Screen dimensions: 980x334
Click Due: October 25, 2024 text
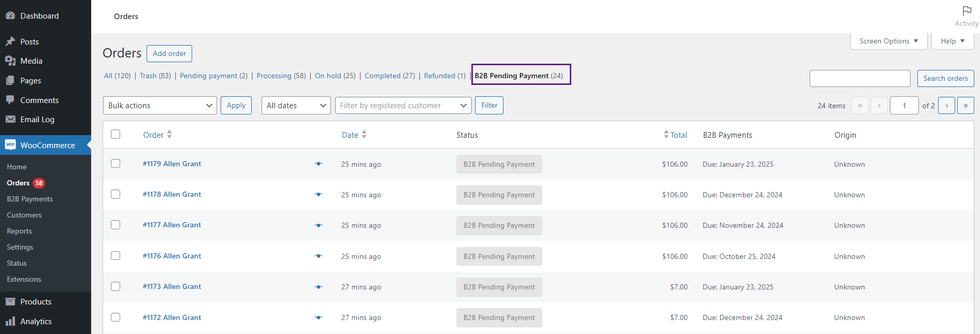click(x=739, y=256)
